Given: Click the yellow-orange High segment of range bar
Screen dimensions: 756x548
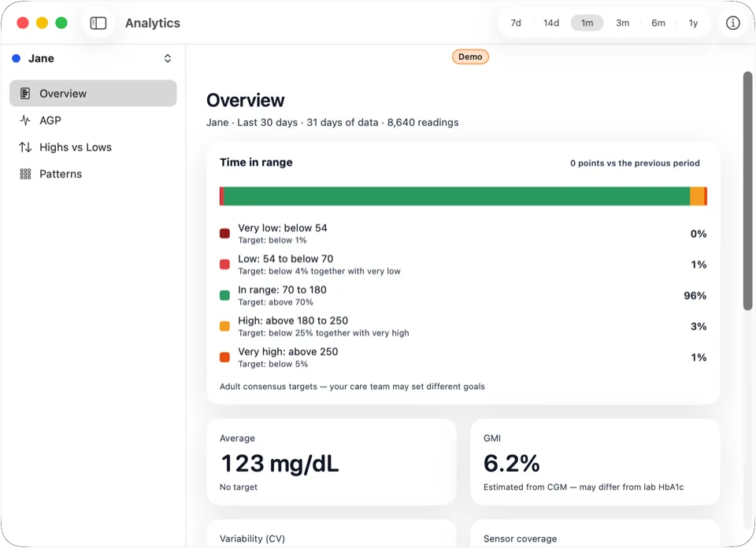Looking at the screenshot, I should [x=697, y=196].
